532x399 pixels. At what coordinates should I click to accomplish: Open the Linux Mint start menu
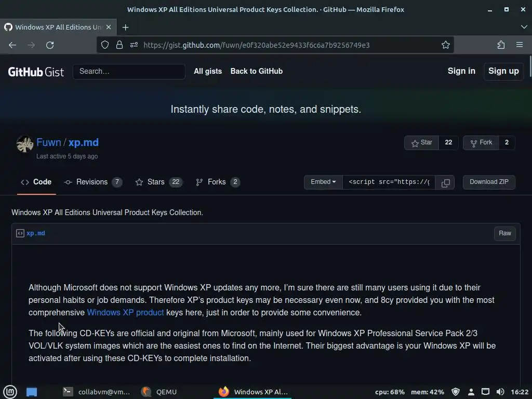10,392
